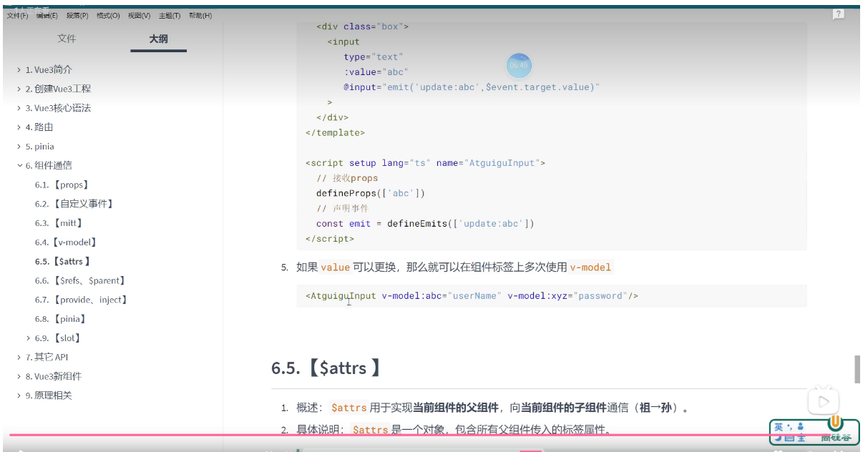Screen dimensions: 868x452
Task: Click code line const emit = defineEmits
Action: [x=425, y=223]
